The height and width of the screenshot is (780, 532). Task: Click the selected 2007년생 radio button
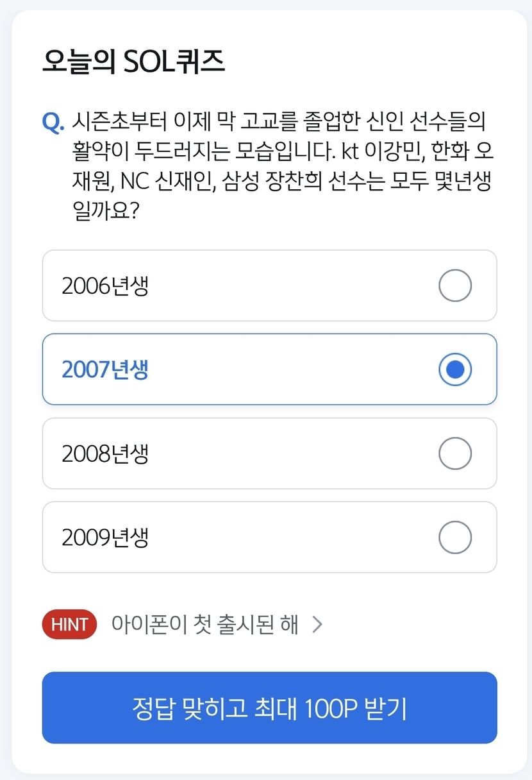click(455, 369)
